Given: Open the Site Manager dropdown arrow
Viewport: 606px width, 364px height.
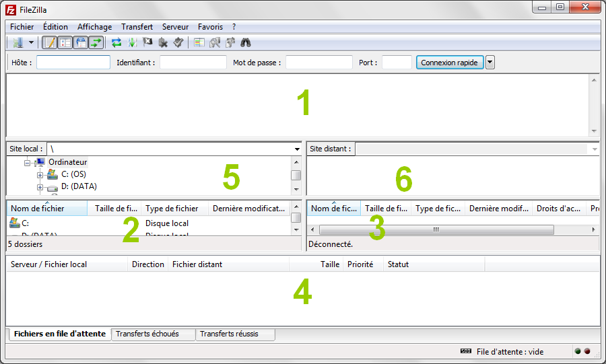Looking at the screenshot, I should 31,42.
